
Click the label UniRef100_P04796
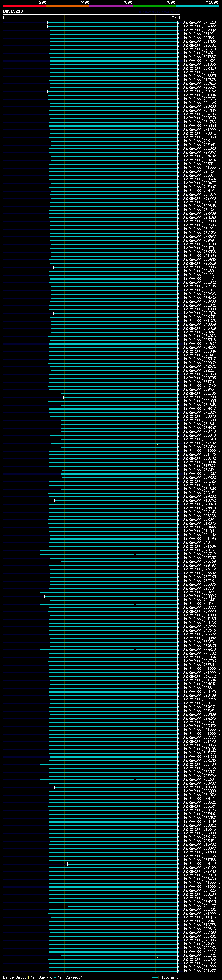[x=199, y=114]
